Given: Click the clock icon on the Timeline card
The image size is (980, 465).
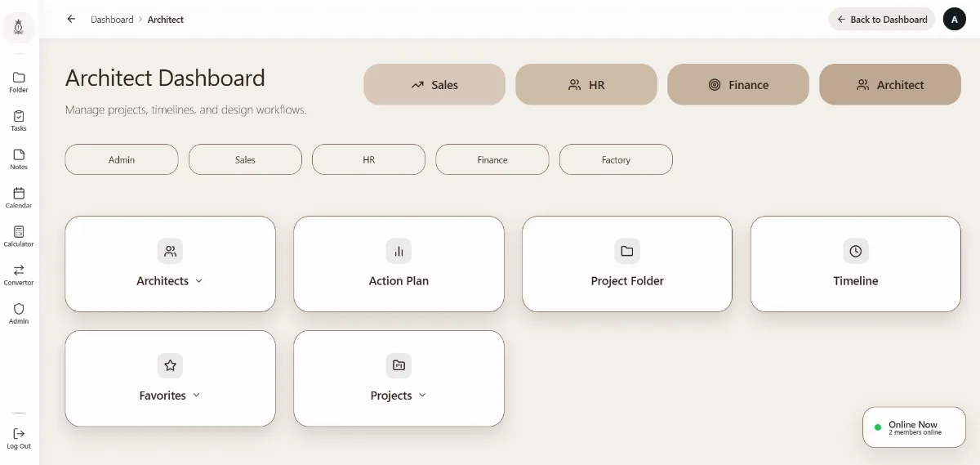Looking at the screenshot, I should coord(856,251).
